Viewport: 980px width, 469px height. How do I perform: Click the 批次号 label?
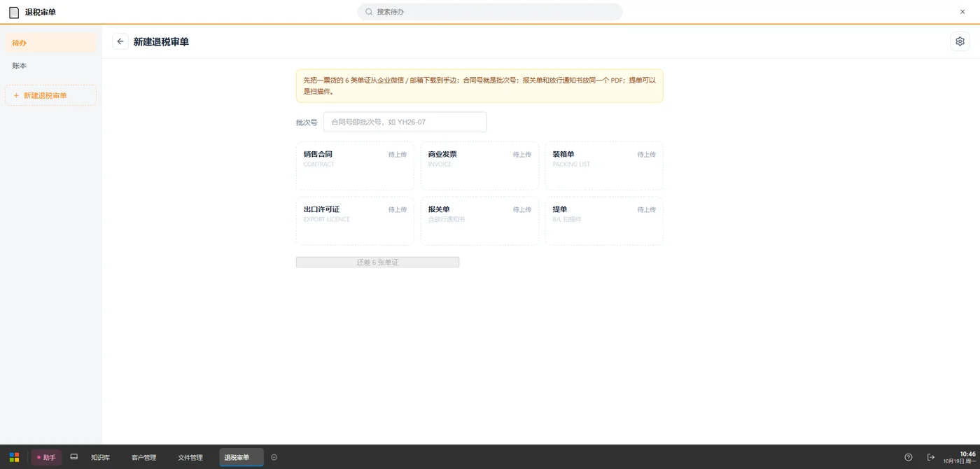coord(307,122)
